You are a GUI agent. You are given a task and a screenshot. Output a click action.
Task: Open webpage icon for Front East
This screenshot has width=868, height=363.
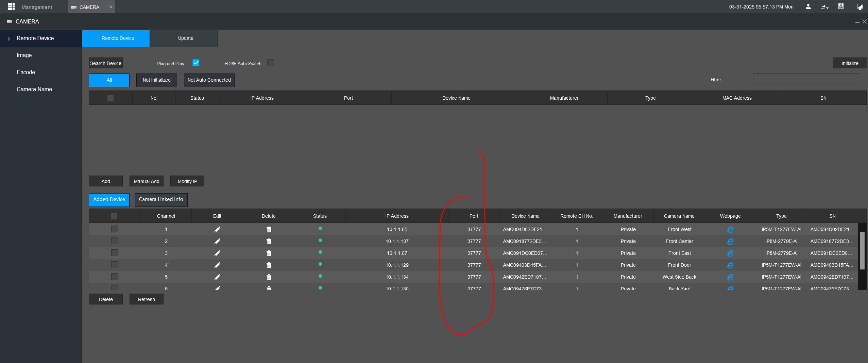pyautogui.click(x=730, y=254)
